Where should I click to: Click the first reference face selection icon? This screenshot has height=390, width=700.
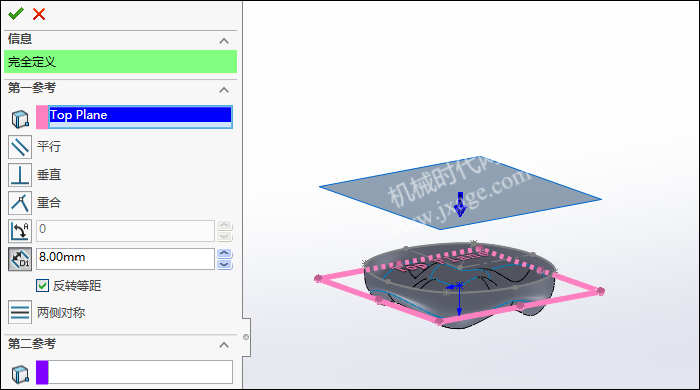(20, 119)
